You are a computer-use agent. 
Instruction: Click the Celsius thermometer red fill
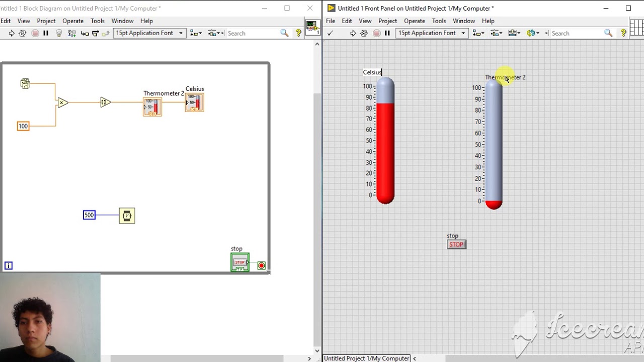tap(385, 153)
